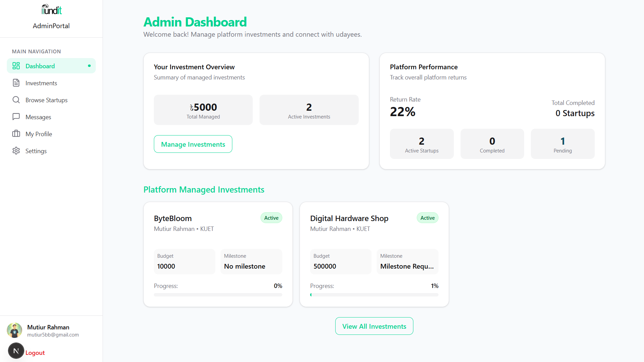Click the Digital Hardware Shop progress bar

374,295
